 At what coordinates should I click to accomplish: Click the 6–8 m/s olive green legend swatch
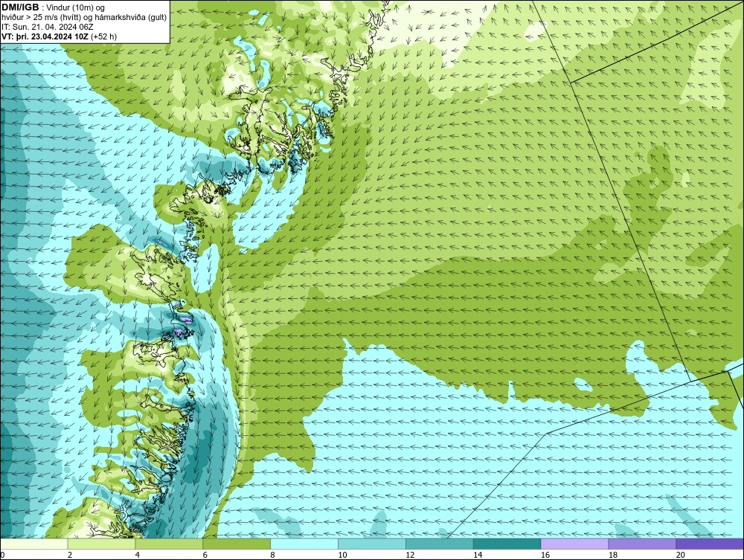(x=237, y=544)
